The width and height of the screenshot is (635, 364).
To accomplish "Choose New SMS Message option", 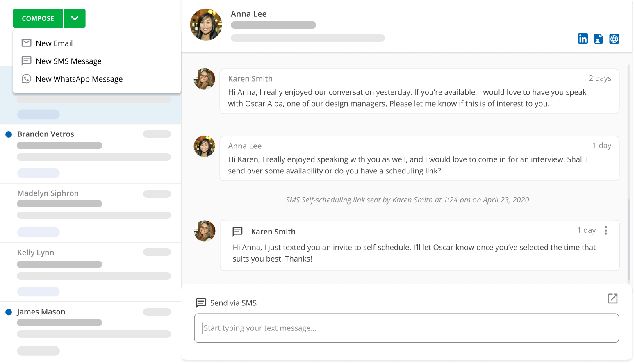I will [68, 61].
